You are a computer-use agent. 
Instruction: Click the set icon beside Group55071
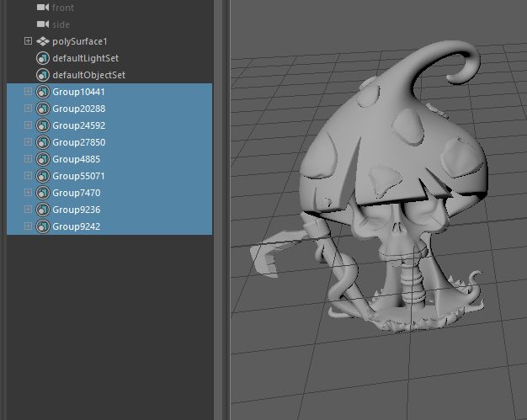(43, 176)
